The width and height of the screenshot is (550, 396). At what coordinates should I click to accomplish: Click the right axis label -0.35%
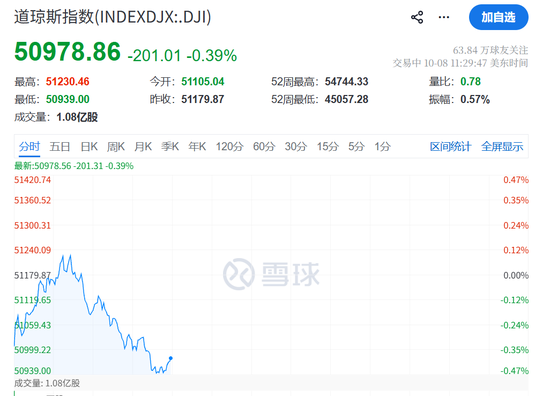pos(514,350)
